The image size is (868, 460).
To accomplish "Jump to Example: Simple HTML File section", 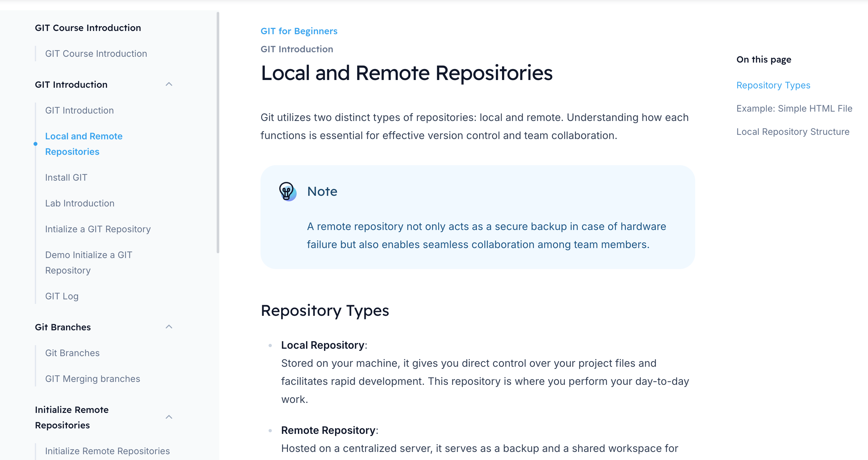I will 794,108.
